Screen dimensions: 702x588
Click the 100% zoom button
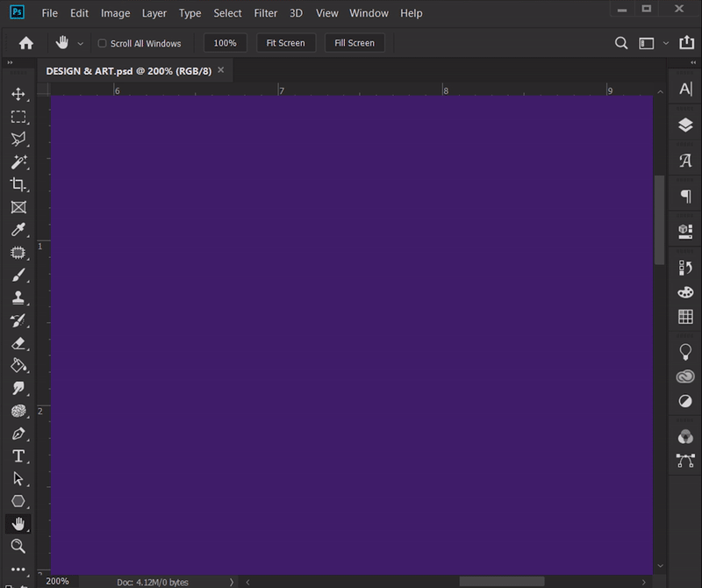pyautogui.click(x=226, y=43)
